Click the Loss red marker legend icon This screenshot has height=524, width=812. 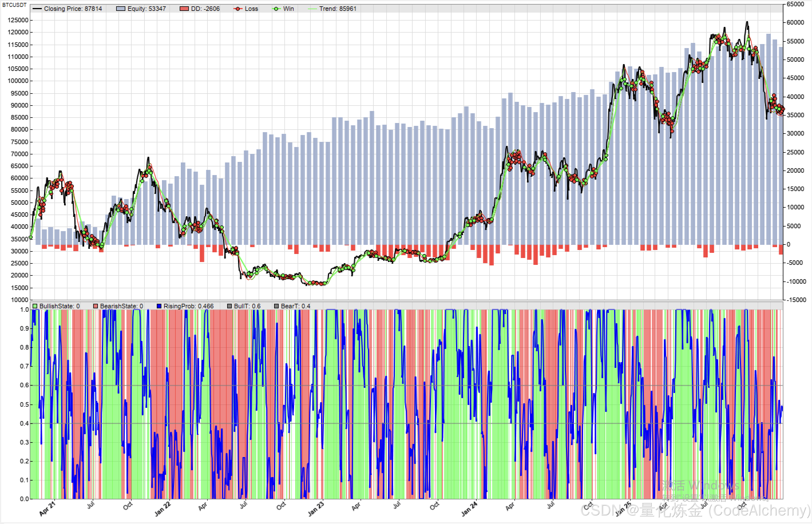point(238,9)
